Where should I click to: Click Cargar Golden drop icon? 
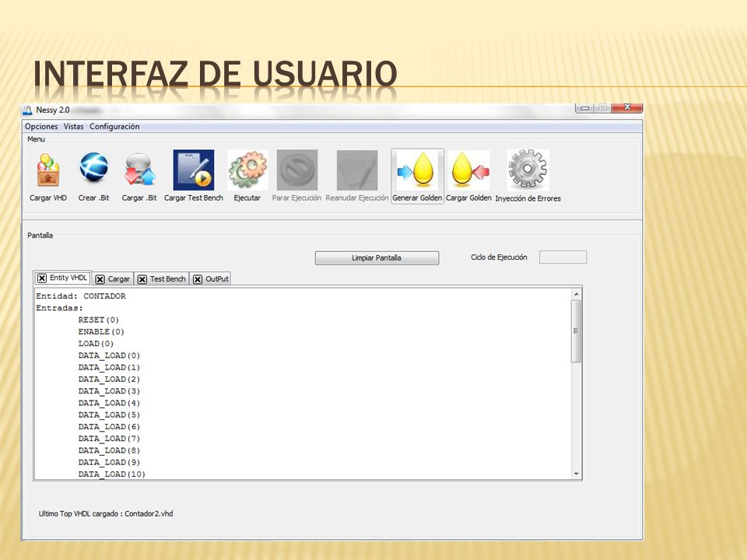469,170
